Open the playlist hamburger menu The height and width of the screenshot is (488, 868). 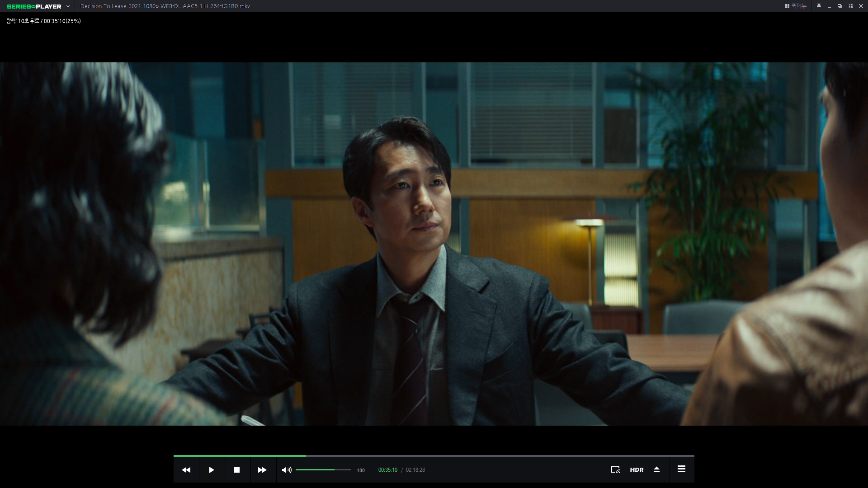(x=682, y=469)
